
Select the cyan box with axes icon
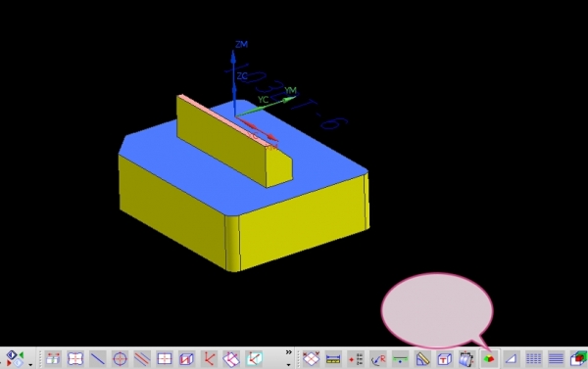(x=254, y=359)
